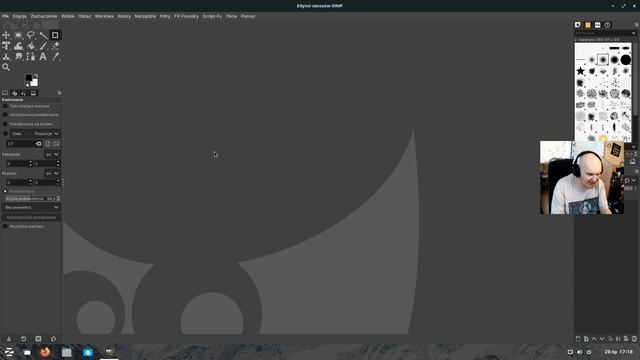
Task: Select the Unified Transform tool
Action: click(x=6, y=46)
